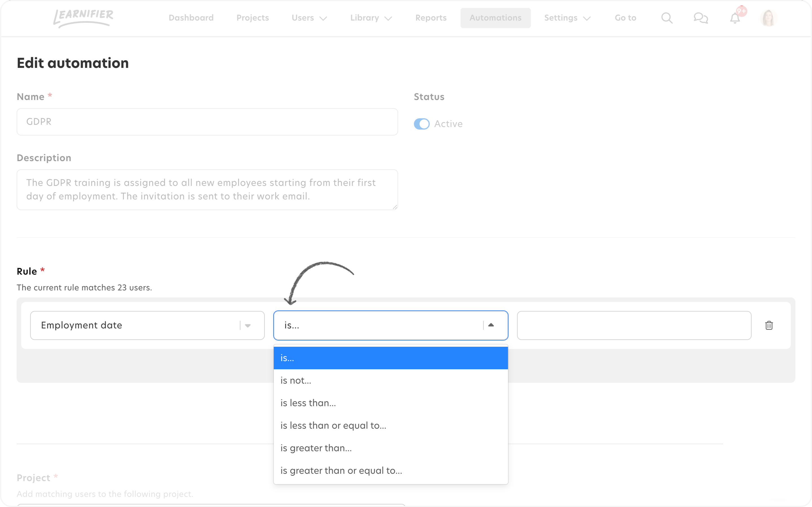Click the Name field containing GDPR
Screen dimensions: 812x507
tap(207, 122)
